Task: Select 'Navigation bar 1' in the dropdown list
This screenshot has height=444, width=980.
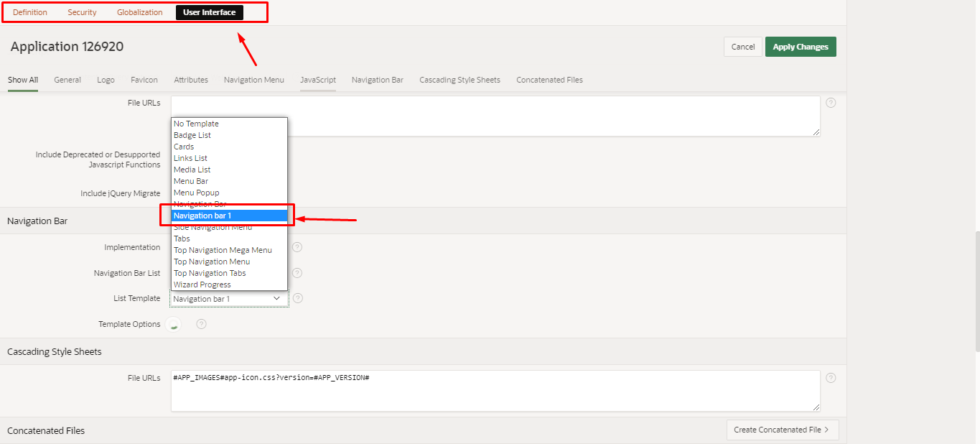Action: (230, 216)
